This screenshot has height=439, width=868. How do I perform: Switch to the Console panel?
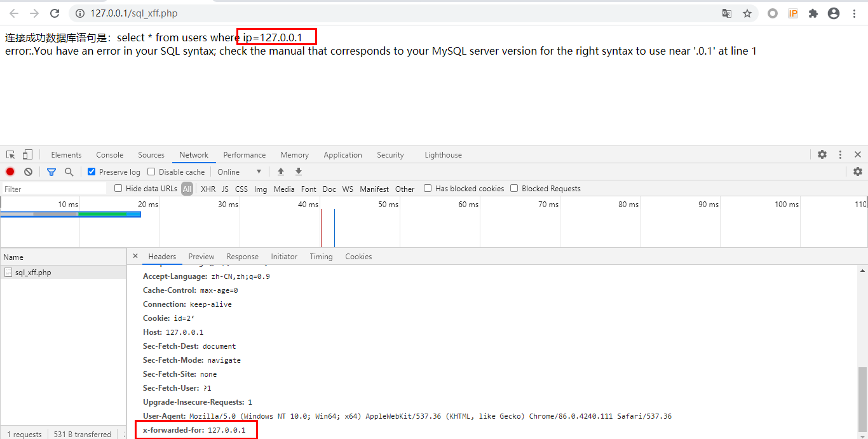pos(109,154)
